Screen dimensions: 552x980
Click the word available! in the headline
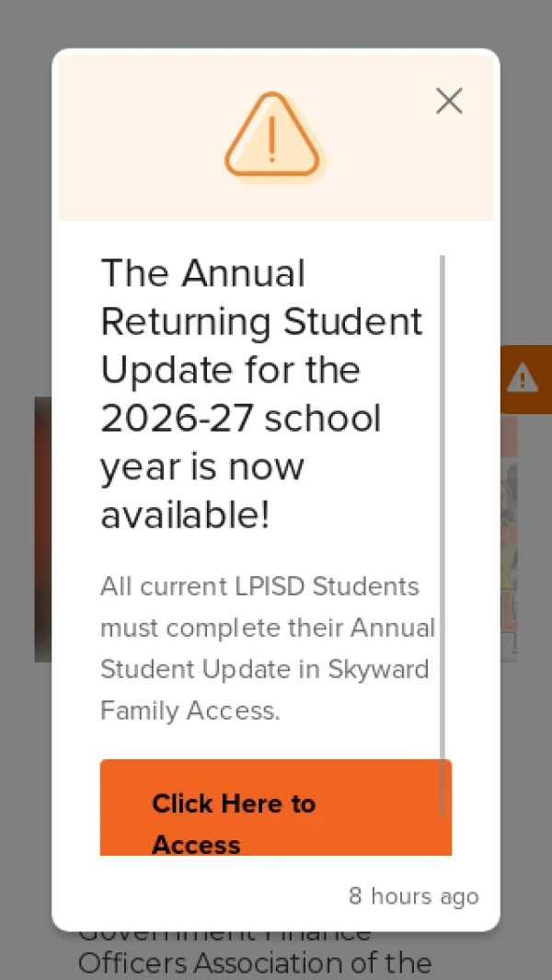(x=186, y=515)
